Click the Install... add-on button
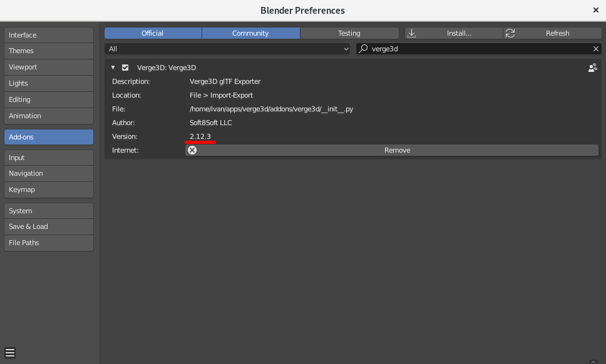 pos(454,33)
